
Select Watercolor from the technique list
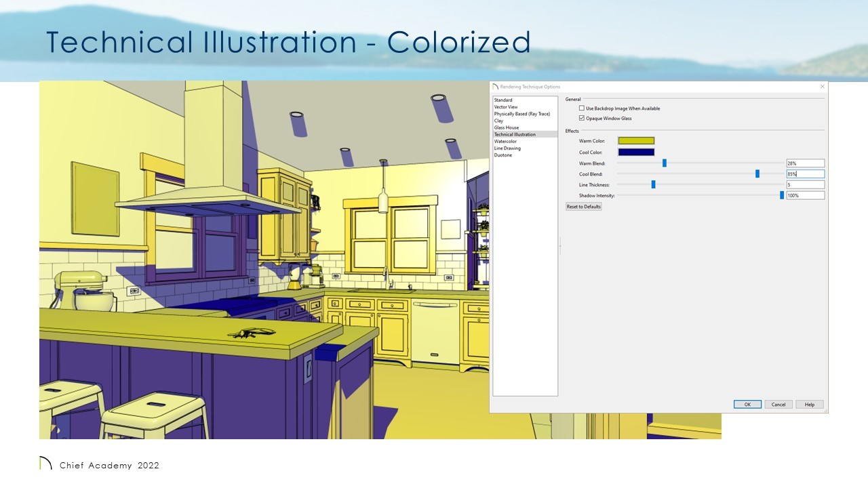click(505, 142)
